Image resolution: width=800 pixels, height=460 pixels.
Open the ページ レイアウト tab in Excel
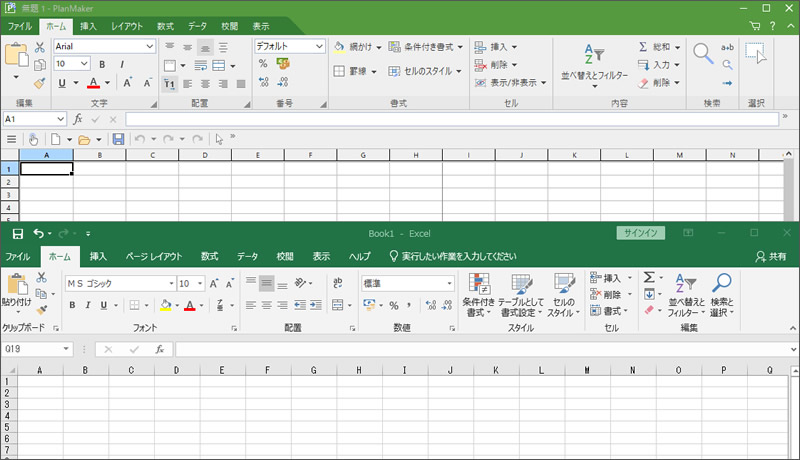click(153, 256)
